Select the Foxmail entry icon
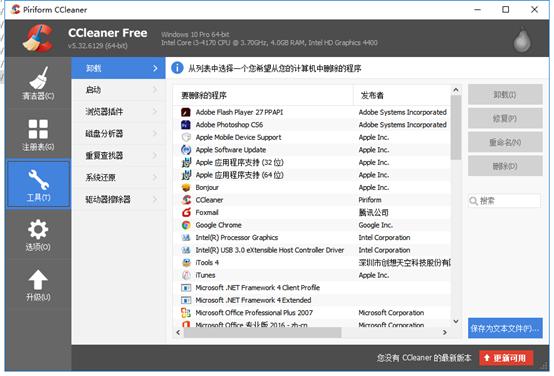 click(x=186, y=212)
